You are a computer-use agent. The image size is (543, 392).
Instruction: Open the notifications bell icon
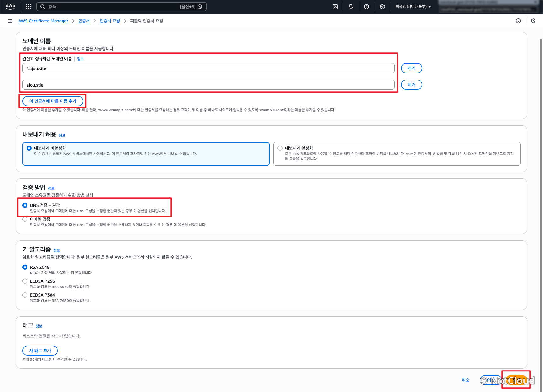[x=351, y=7]
